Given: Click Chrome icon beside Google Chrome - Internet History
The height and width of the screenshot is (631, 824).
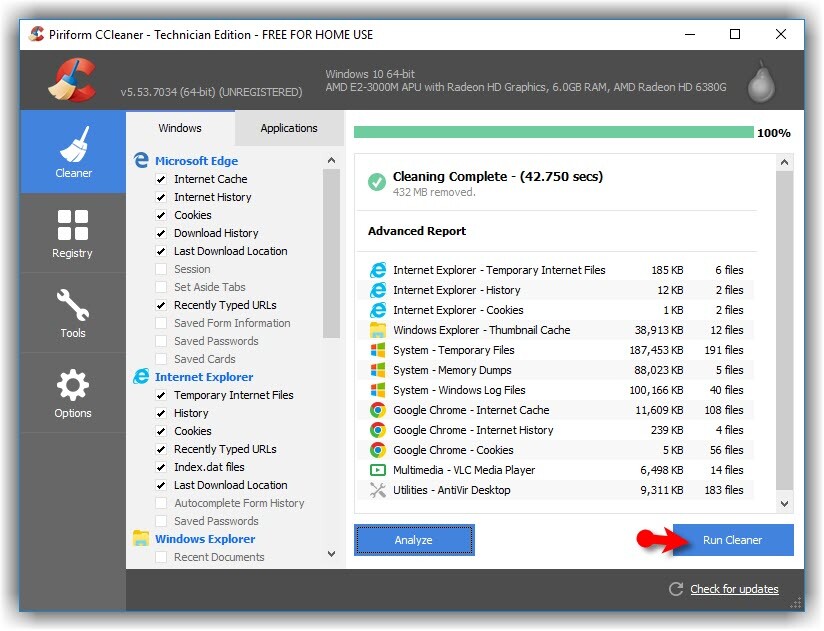Looking at the screenshot, I should 378,430.
